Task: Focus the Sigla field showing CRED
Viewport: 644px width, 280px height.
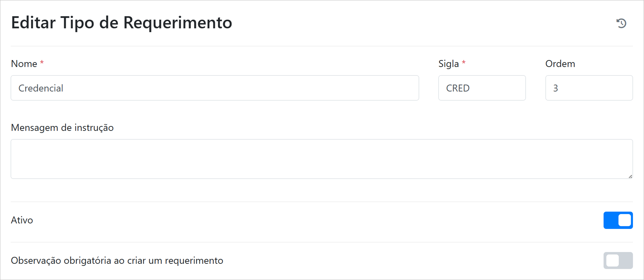Action: click(x=482, y=88)
